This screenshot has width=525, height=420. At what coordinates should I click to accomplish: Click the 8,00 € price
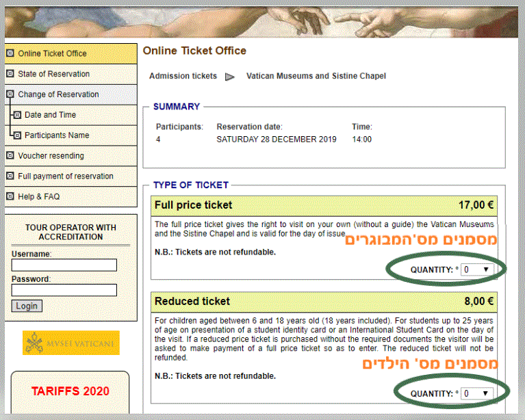[478, 301]
